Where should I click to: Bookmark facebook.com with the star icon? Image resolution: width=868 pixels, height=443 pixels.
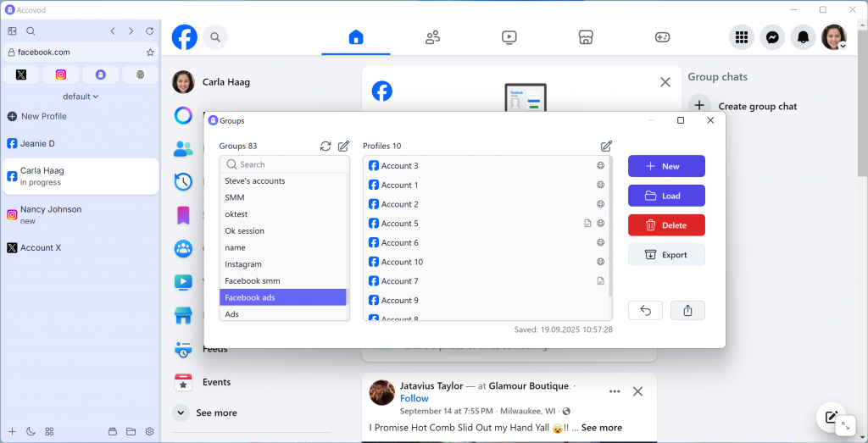(150, 53)
